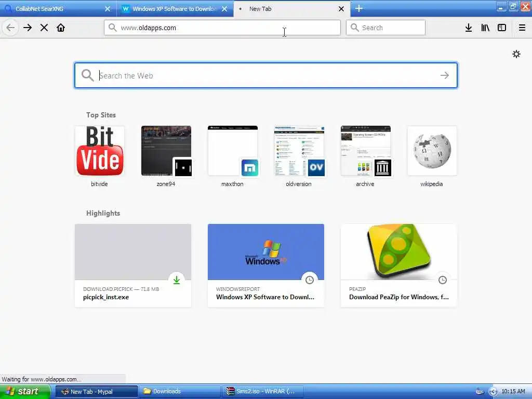Open the oldversion top site

(x=299, y=156)
